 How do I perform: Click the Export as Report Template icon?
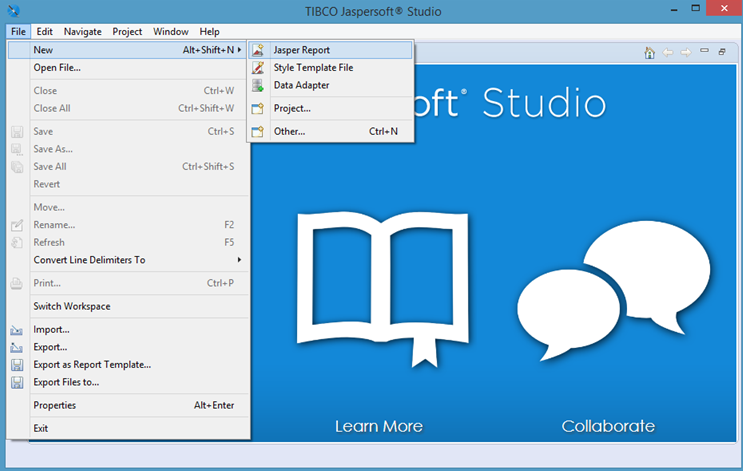pyautogui.click(x=17, y=365)
